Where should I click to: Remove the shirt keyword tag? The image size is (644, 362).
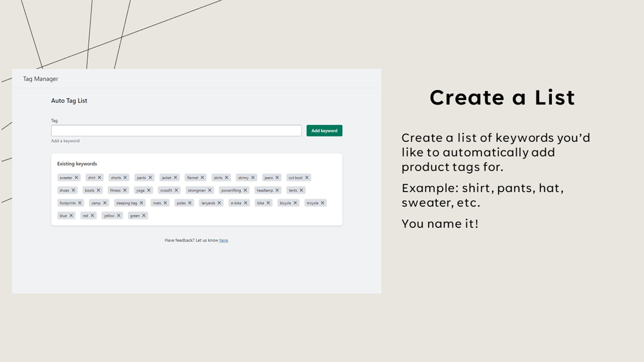click(99, 177)
